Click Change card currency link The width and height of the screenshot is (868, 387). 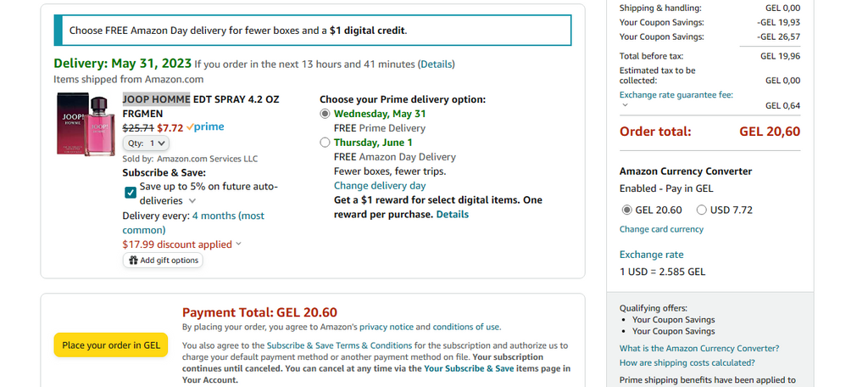pos(661,229)
